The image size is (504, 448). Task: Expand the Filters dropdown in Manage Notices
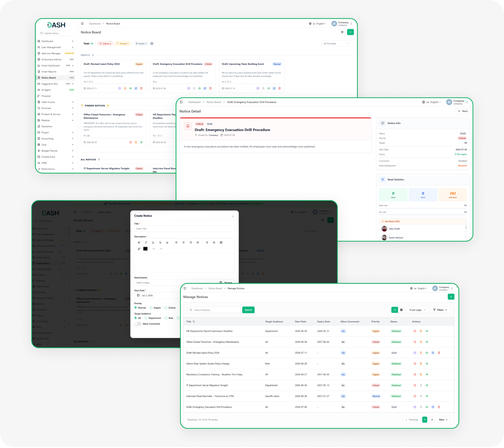pyautogui.click(x=440, y=310)
